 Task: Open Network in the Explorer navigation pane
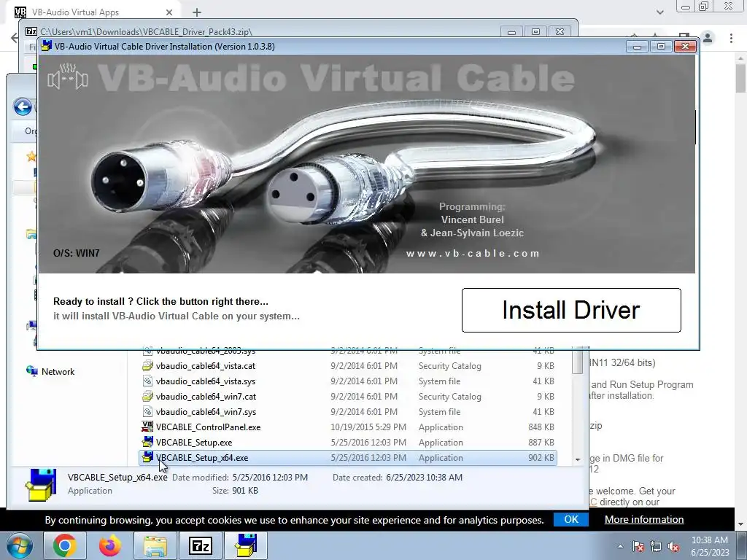58,371
